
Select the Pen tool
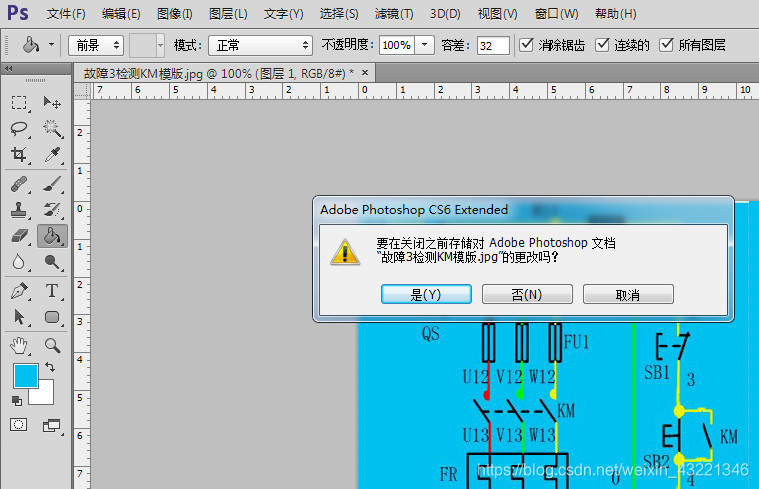click(19, 291)
